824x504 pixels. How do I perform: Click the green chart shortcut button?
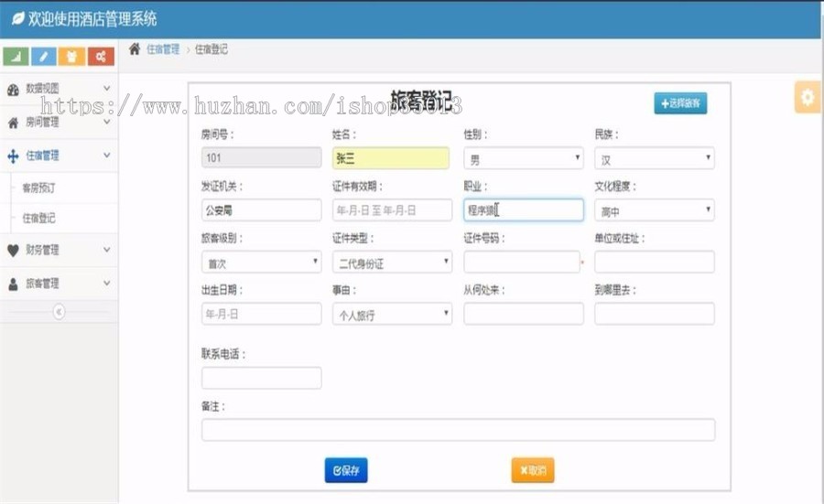click(x=16, y=56)
